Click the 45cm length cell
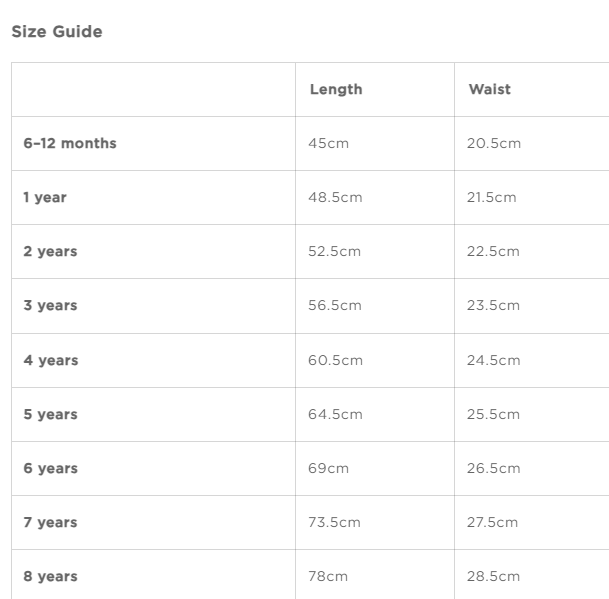The height and width of the screenshot is (599, 609). (328, 143)
